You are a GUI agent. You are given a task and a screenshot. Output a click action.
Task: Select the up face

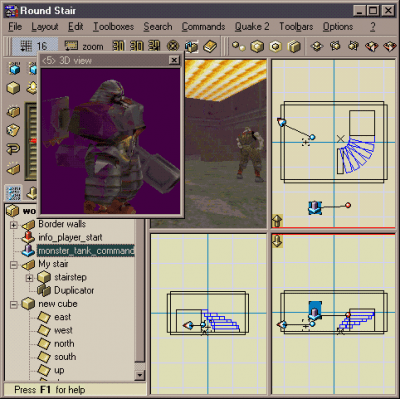click(x=59, y=370)
